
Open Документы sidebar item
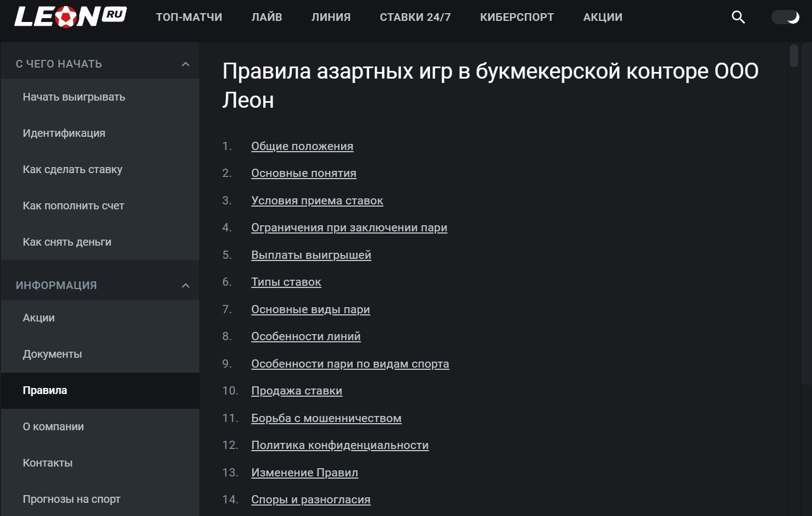100,354
